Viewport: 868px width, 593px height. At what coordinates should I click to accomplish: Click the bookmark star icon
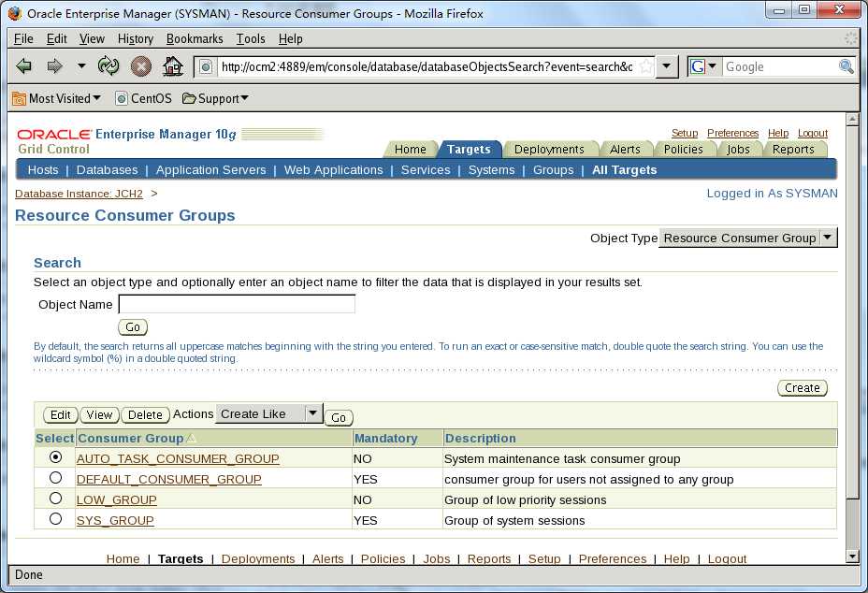pyautogui.click(x=645, y=67)
